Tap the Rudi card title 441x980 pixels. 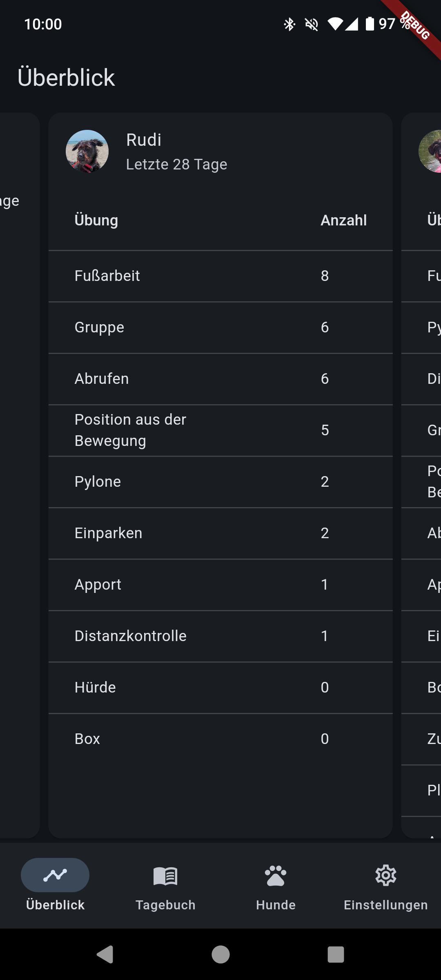tap(144, 140)
